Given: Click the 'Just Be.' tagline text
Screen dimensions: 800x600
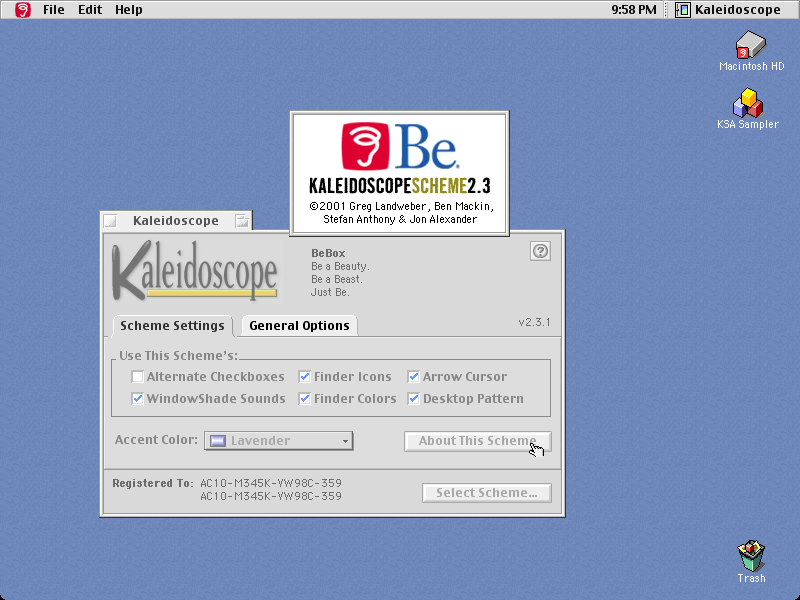Looking at the screenshot, I should [x=330, y=292].
